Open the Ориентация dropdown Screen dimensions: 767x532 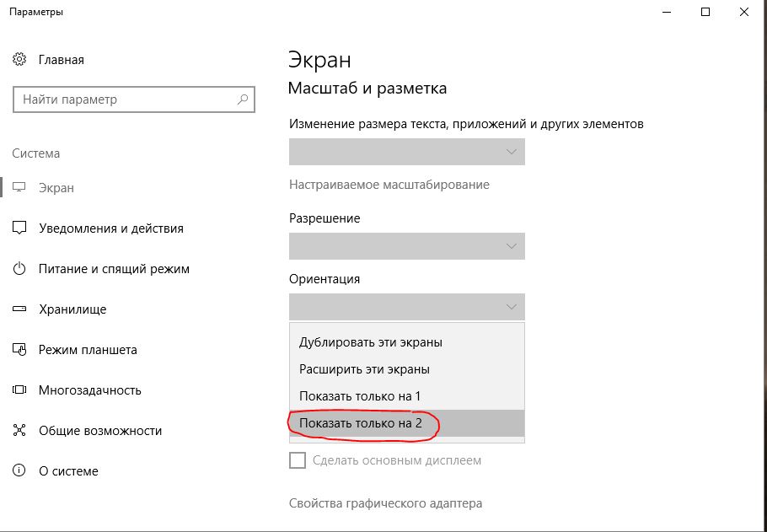click(406, 306)
